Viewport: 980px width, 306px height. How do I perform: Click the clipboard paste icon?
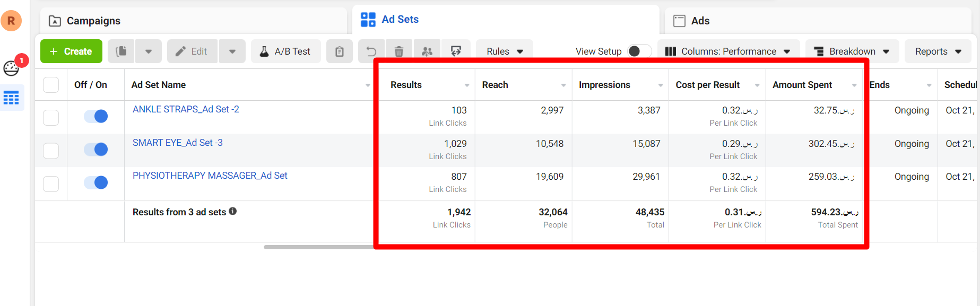[x=340, y=51]
